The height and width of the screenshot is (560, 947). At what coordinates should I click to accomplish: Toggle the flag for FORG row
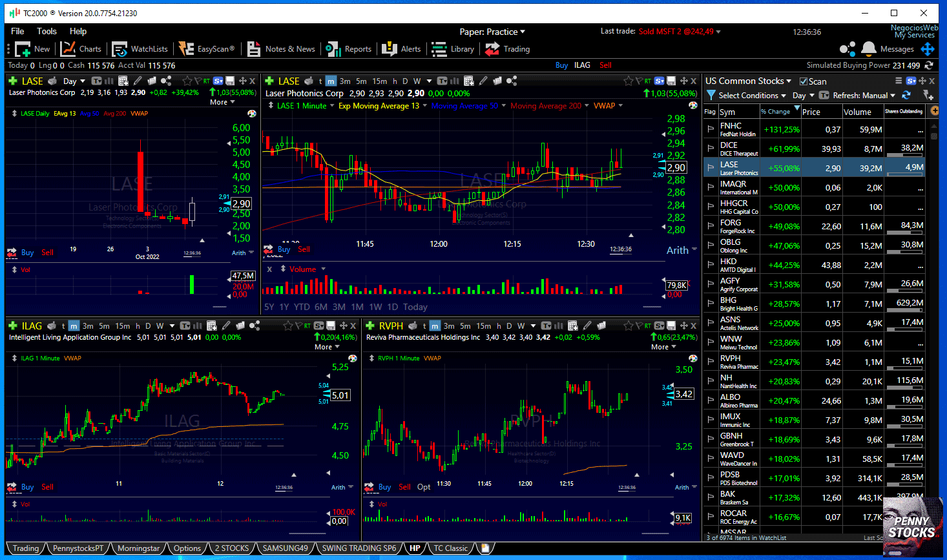coord(711,226)
